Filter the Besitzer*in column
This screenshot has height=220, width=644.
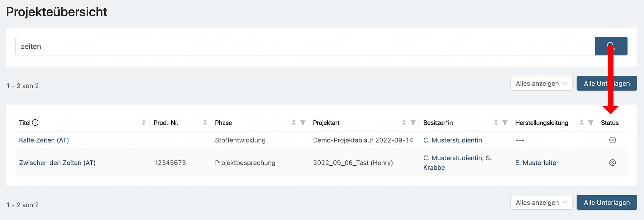coord(505,123)
